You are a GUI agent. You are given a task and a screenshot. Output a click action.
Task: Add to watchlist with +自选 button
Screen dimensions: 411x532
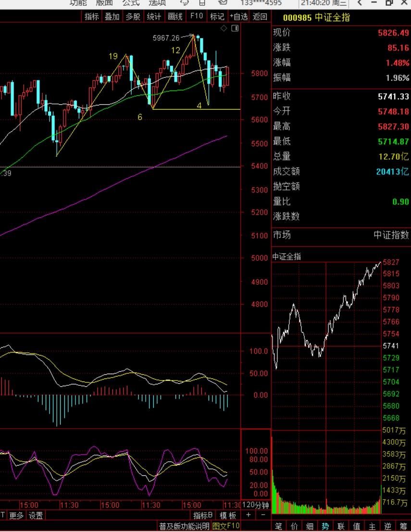coord(238,16)
